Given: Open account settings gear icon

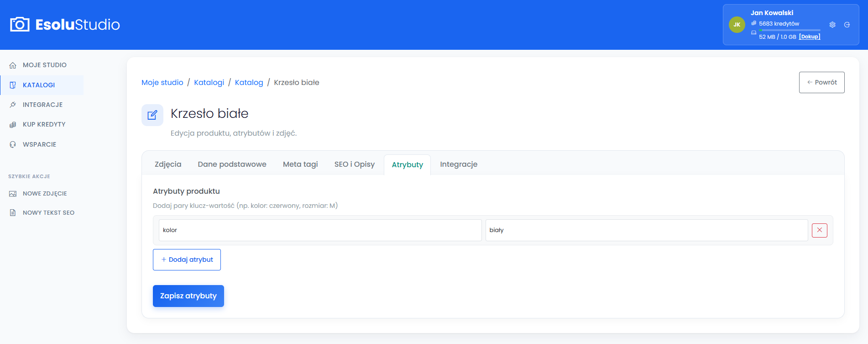Looking at the screenshot, I should 832,25.
